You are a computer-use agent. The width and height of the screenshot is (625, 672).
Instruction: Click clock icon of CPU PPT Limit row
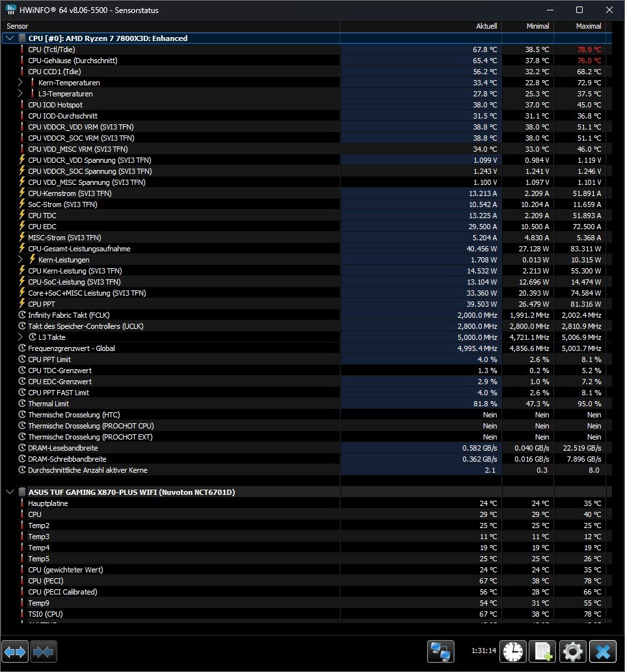(x=22, y=359)
